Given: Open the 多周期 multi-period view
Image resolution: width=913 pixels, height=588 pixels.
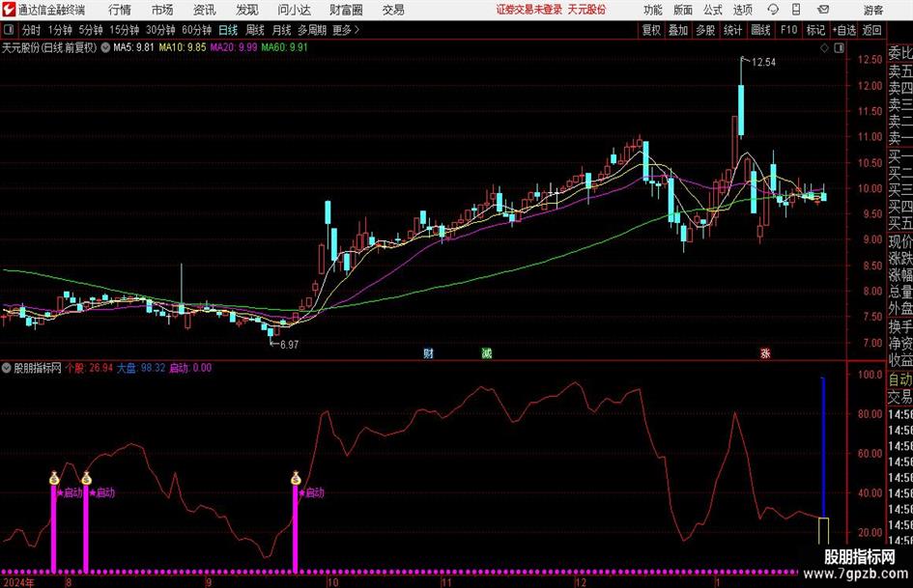Looking at the screenshot, I should tap(312, 30).
